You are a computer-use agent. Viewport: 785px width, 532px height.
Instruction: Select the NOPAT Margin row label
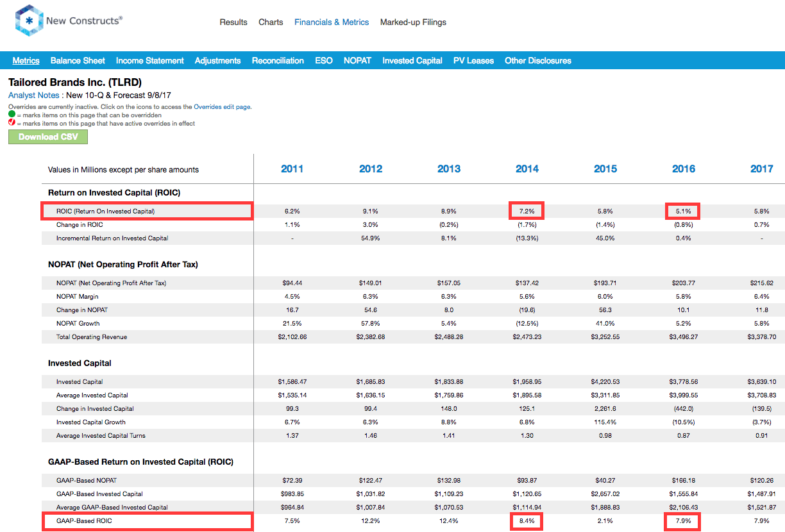click(x=77, y=296)
